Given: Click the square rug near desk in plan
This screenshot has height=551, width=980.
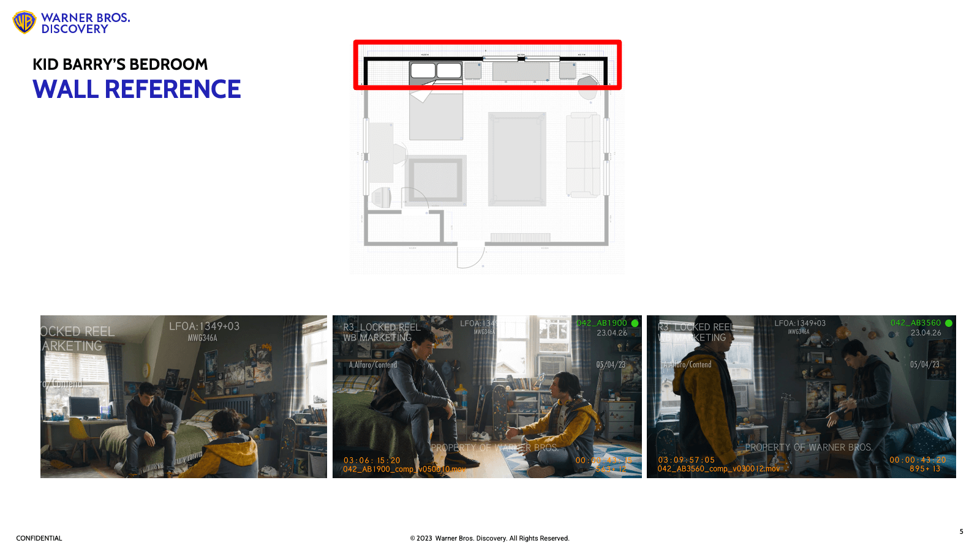Looking at the screenshot, I should [x=436, y=180].
